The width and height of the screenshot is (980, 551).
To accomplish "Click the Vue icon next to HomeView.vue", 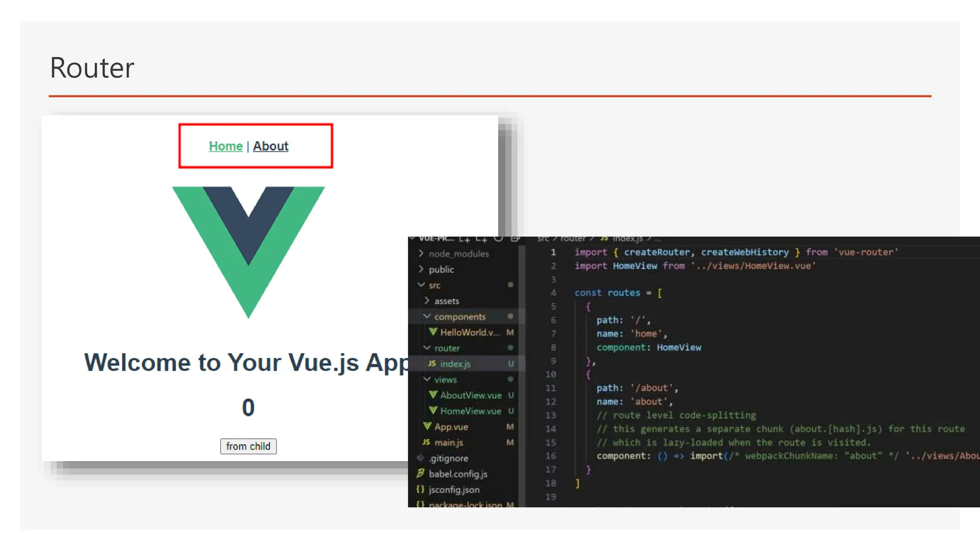I will pos(433,411).
